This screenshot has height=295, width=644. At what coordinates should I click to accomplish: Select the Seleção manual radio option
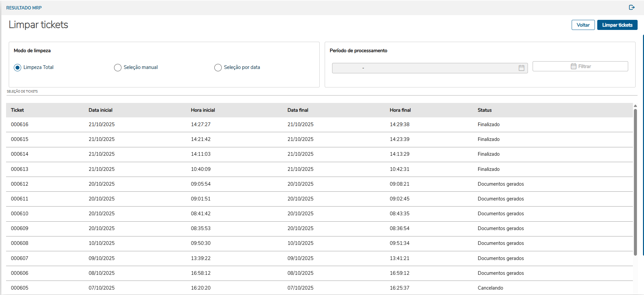click(x=118, y=68)
